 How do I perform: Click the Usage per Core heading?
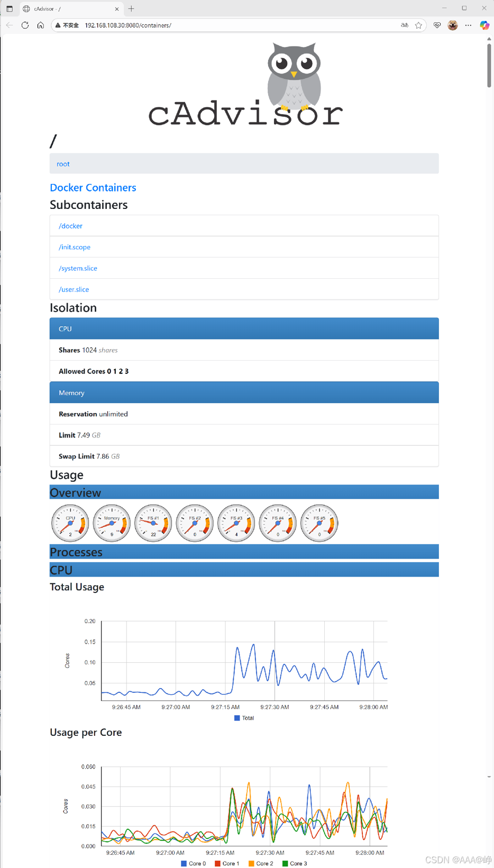tap(86, 733)
